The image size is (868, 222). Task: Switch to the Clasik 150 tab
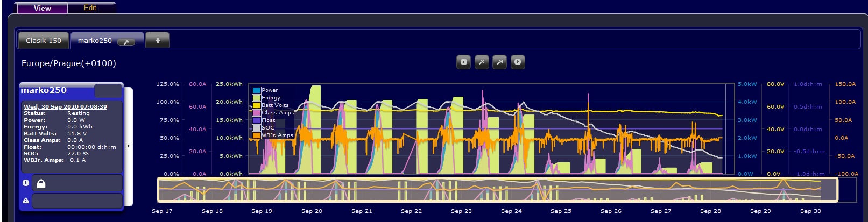coord(44,40)
